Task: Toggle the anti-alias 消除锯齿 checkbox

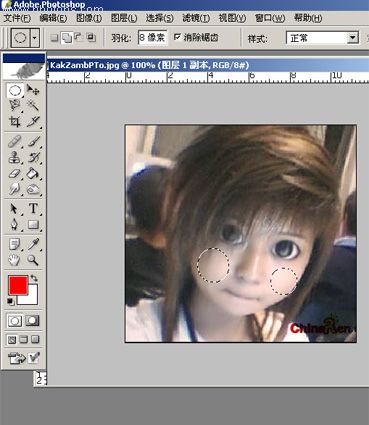Action: tap(178, 37)
